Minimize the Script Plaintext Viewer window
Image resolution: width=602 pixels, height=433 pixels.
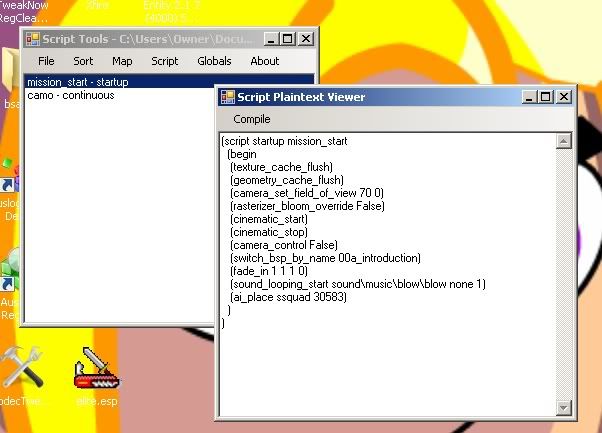[529, 97]
